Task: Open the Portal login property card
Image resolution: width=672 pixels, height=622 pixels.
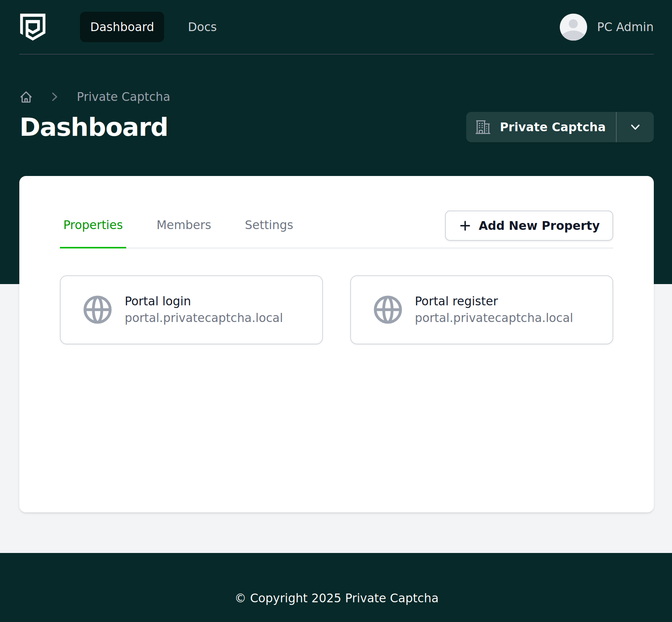Action: (191, 310)
